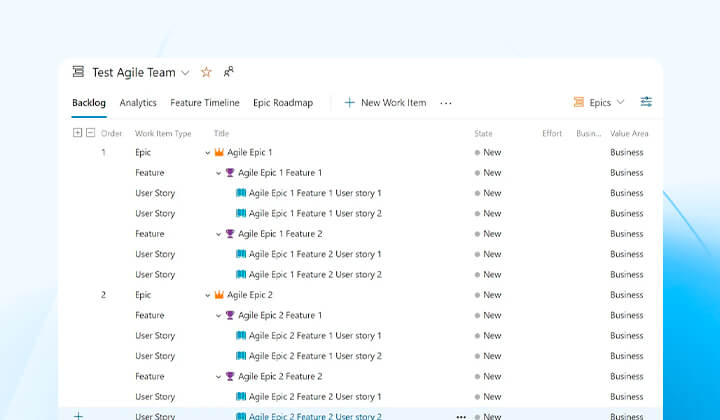Open Agile Epic 1 Feature 1 User story 2
This screenshot has height=420, width=720.
point(315,213)
